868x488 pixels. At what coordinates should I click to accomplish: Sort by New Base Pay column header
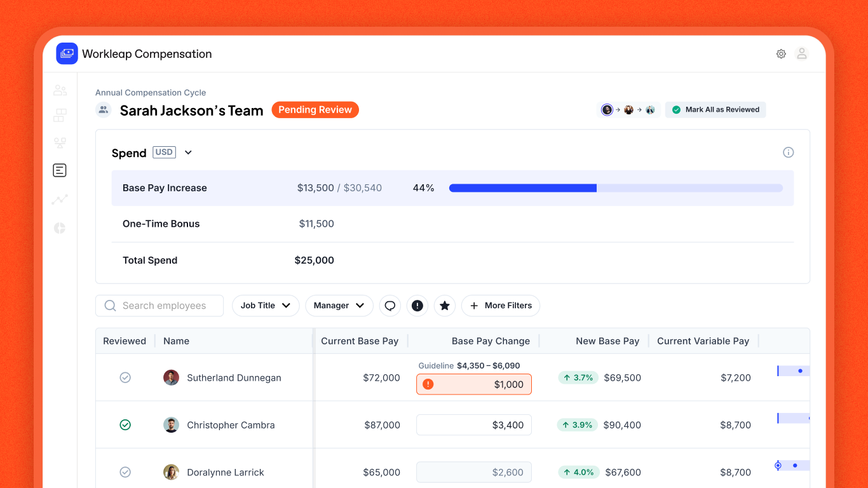point(607,341)
